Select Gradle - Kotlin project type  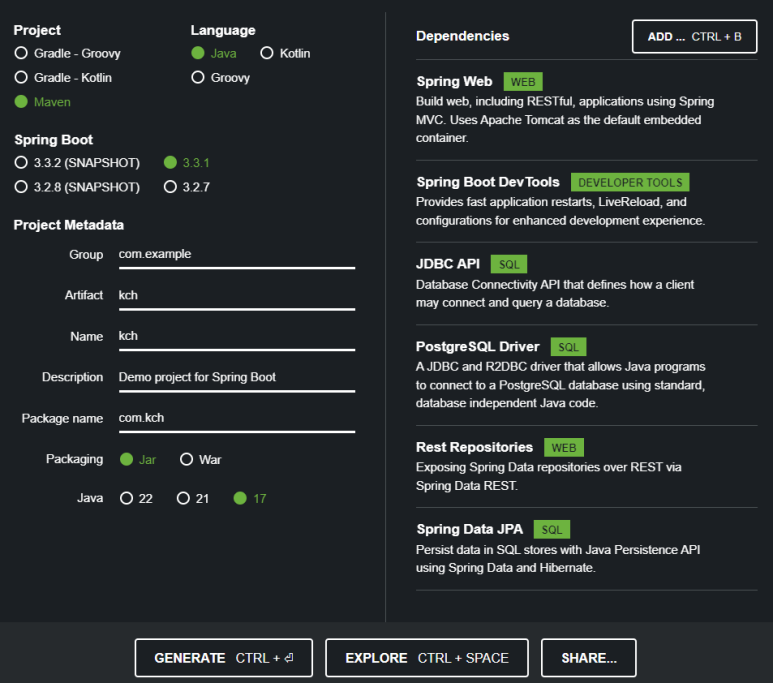coord(63,77)
